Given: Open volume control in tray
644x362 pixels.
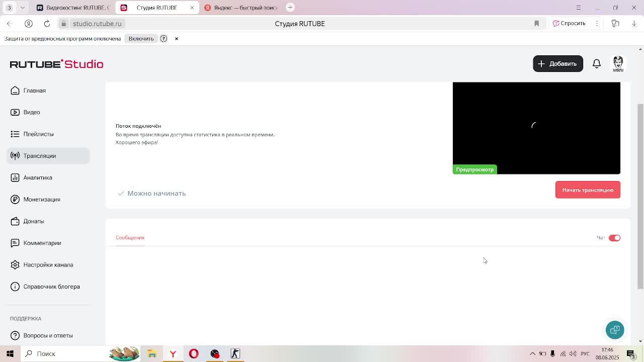Looking at the screenshot, I should click(x=573, y=353).
